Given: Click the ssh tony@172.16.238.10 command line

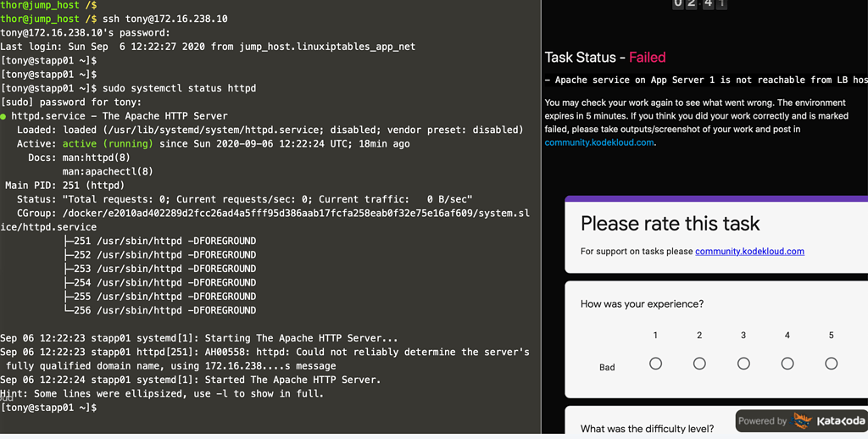Looking at the screenshot, I should (x=156, y=19).
